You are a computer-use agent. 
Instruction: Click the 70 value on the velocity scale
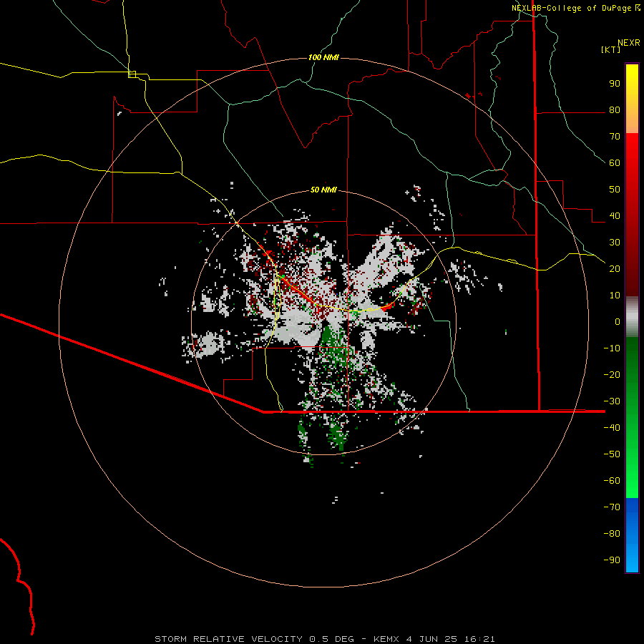pyautogui.click(x=615, y=137)
